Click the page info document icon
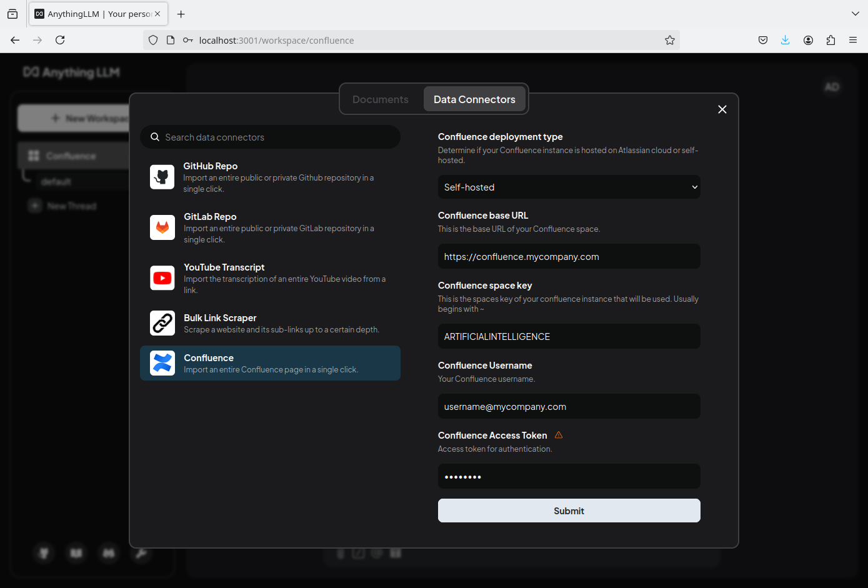 point(171,40)
